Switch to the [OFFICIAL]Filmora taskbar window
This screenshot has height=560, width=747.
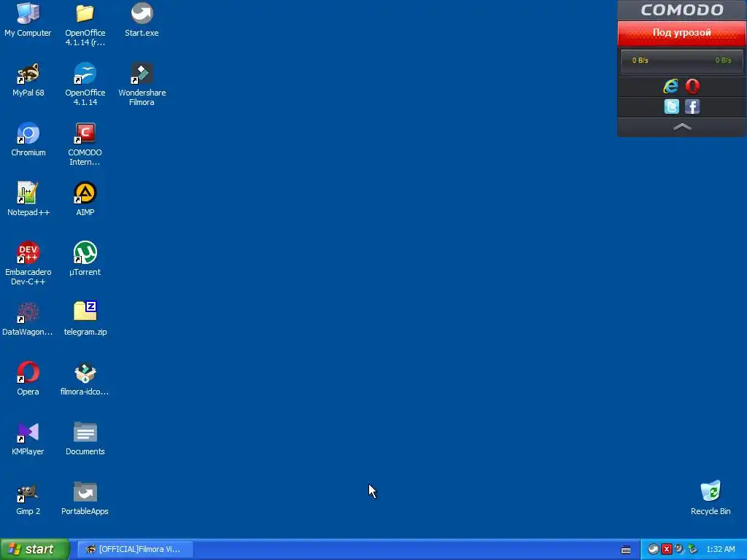pos(135,549)
